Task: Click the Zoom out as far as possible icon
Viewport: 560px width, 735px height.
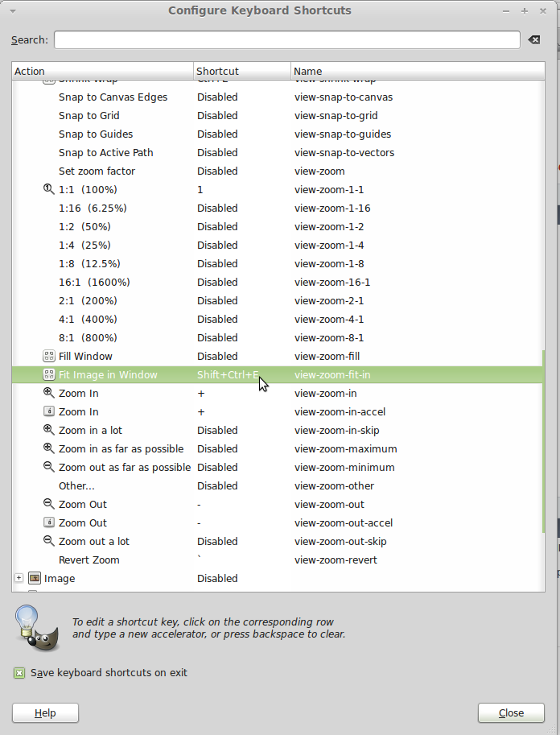Action: [49, 467]
